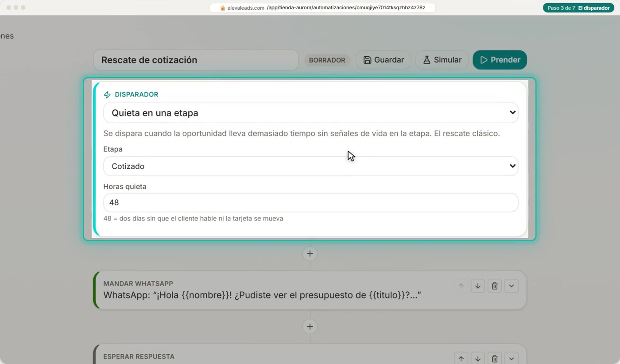Click the padlock icon in address bar
This screenshot has height=364, width=620.
(x=223, y=8)
